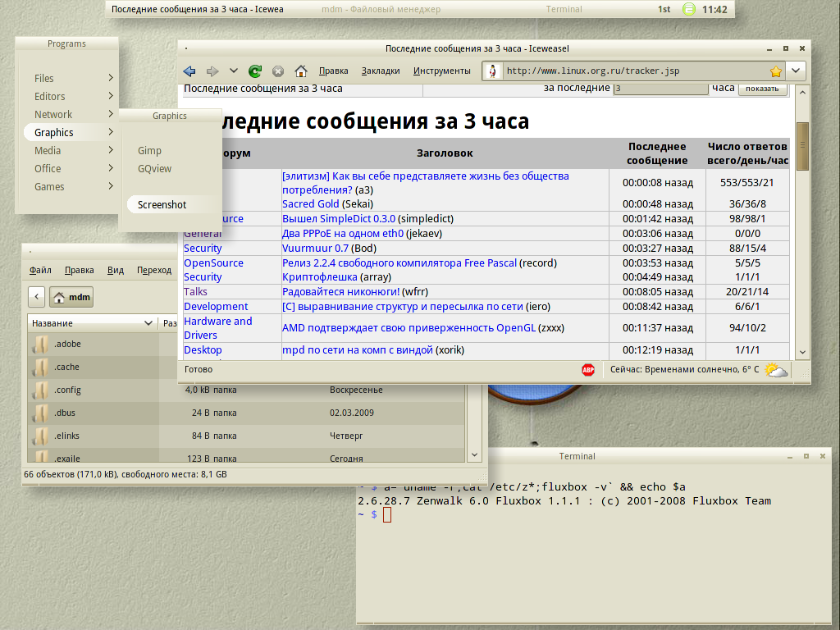840x630 pixels.
Task: Switch to Terminal in the top taskbar
Action: click(x=564, y=9)
